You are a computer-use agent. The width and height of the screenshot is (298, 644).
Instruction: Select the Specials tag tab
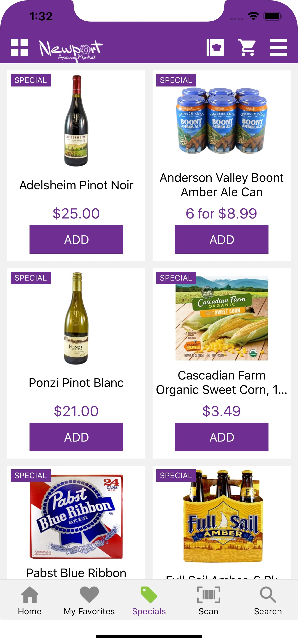point(149,600)
